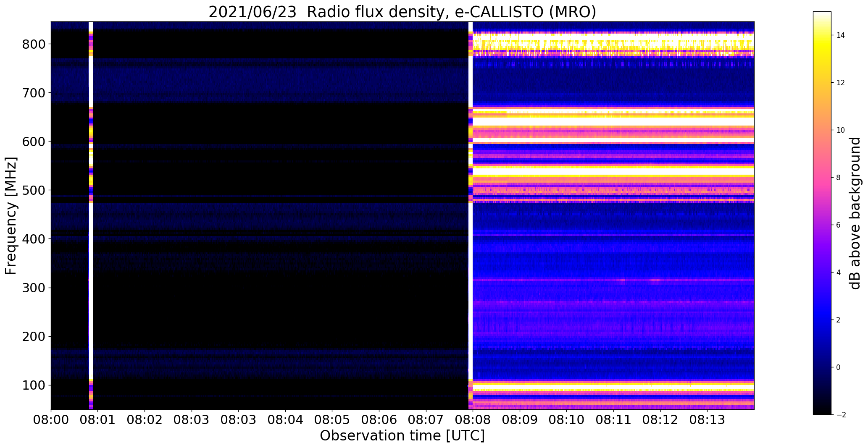Viewport: 868px width, 448px height.
Task: Select the time tick label 08:12
Action: [661, 419]
